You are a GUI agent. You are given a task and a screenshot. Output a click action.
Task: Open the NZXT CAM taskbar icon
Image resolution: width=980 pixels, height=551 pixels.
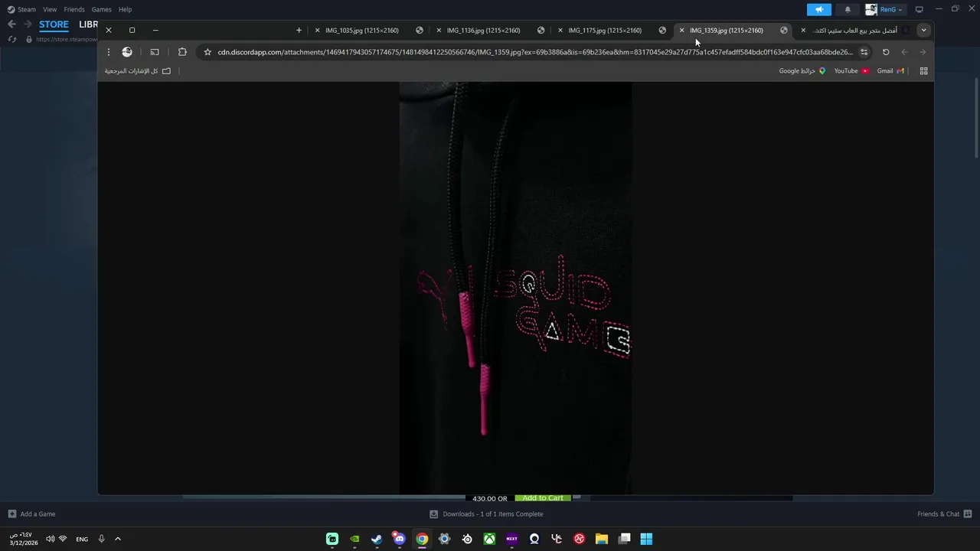(511, 539)
